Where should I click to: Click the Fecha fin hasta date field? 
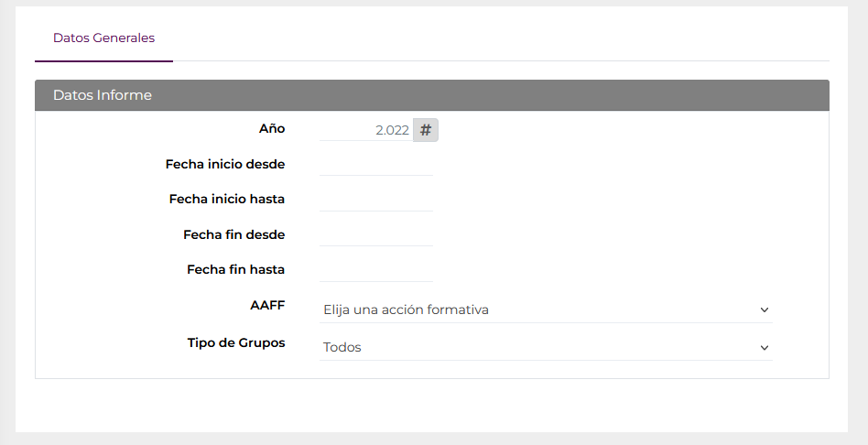(376, 270)
